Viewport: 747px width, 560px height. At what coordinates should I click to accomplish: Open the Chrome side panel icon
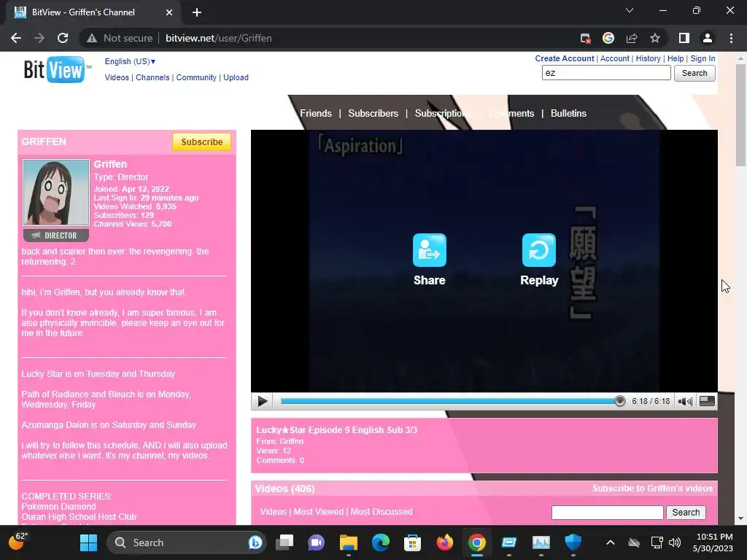point(684,38)
